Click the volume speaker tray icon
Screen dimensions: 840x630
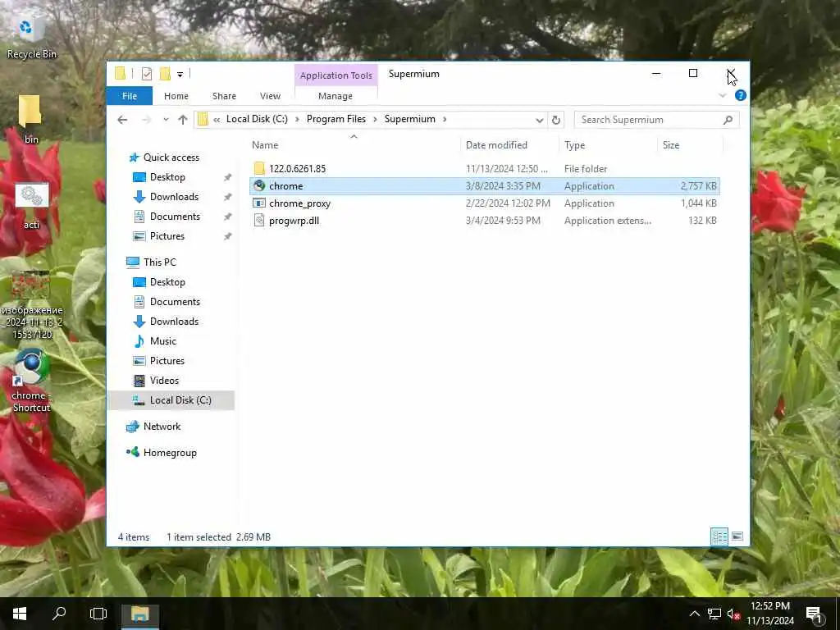click(x=733, y=614)
